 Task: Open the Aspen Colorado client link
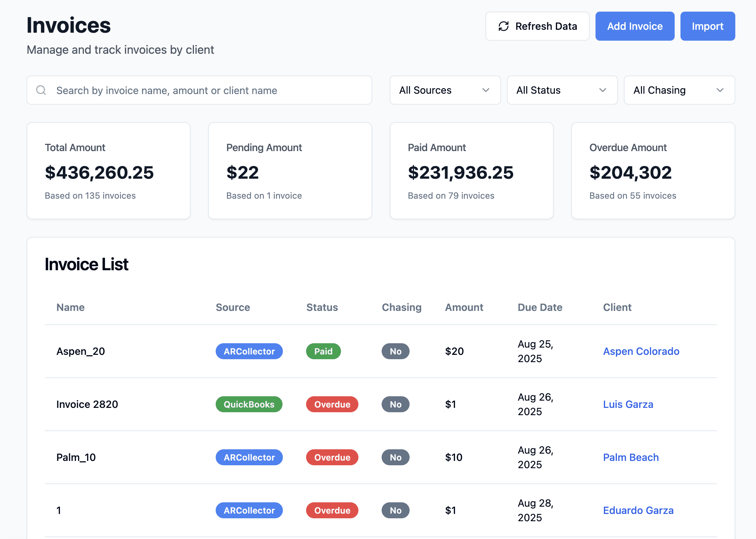[641, 351]
